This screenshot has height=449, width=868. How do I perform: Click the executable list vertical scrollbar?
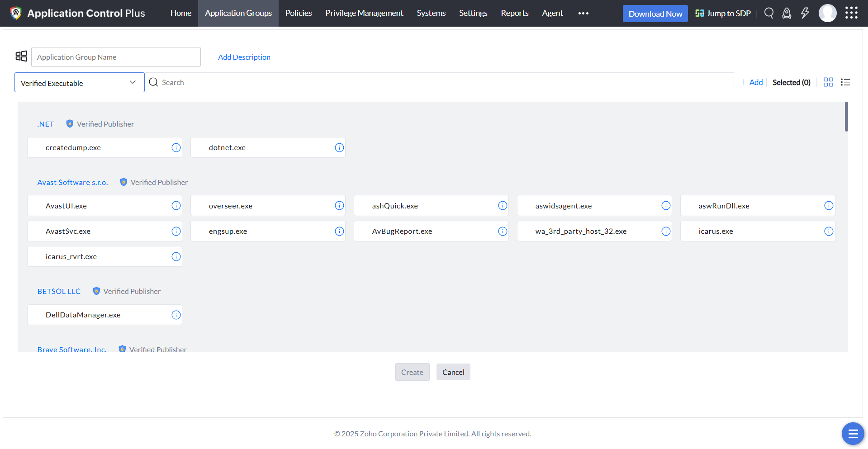coord(846,117)
